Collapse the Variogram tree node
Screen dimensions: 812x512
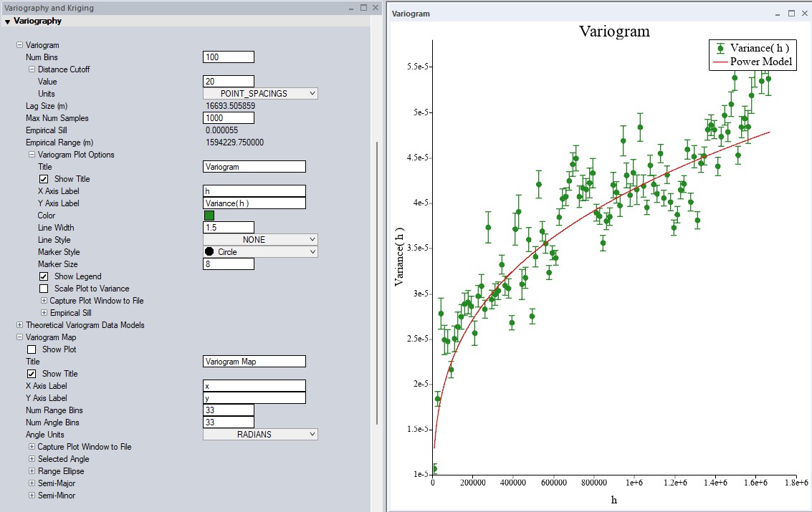point(20,45)
